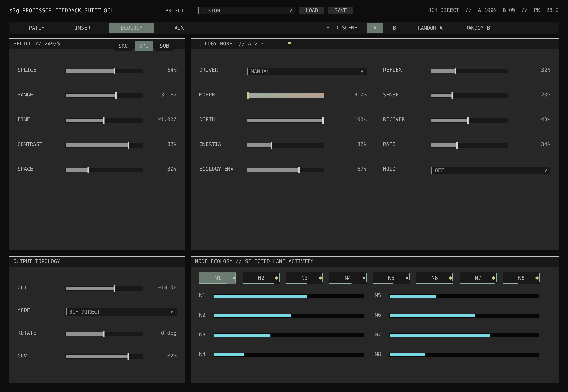Switch to the INSERT tab

(x=84, y=28)
